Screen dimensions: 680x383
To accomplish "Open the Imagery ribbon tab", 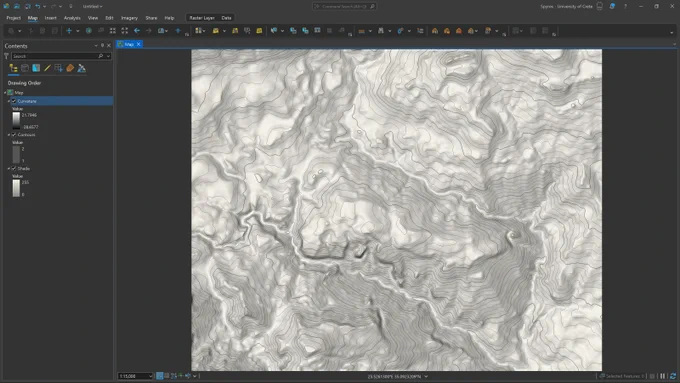I will (129, 18).
